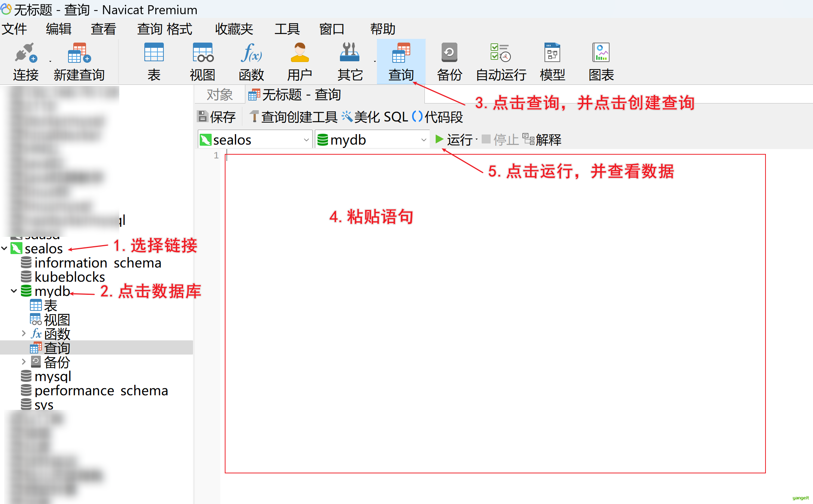
Task: Open the Favorites (收藏夹) menu
Action: 234,29
